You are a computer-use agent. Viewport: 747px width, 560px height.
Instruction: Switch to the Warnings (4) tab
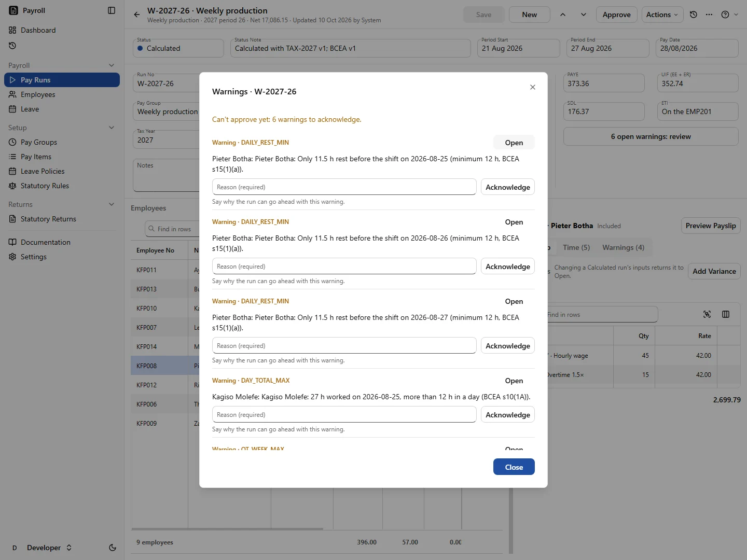point(623,247)
